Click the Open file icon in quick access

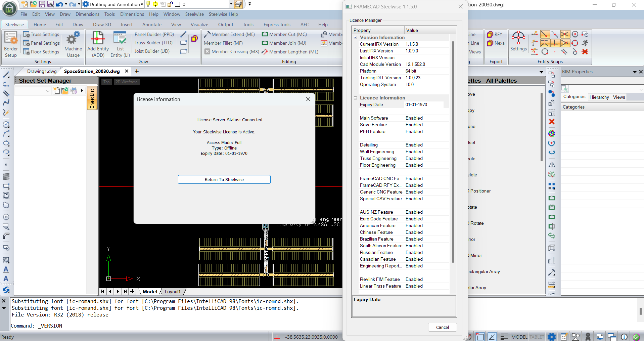tap(33, 4)
